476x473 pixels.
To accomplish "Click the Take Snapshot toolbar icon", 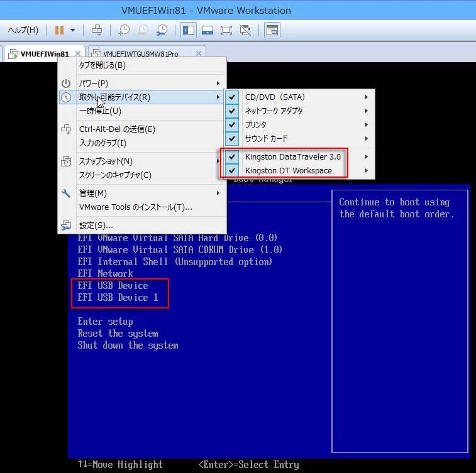I will click(x=124, y=30).
